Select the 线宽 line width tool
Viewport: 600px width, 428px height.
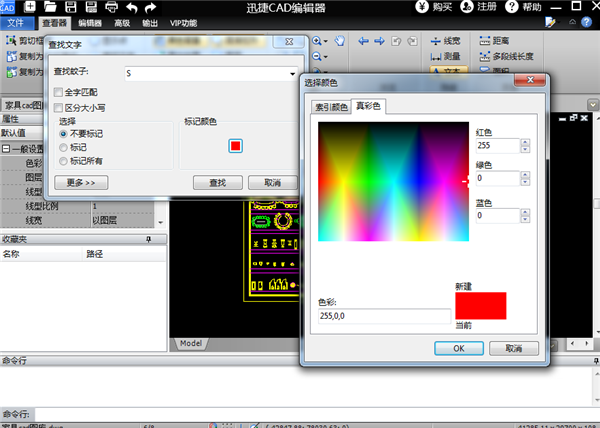tap(445, 41)
